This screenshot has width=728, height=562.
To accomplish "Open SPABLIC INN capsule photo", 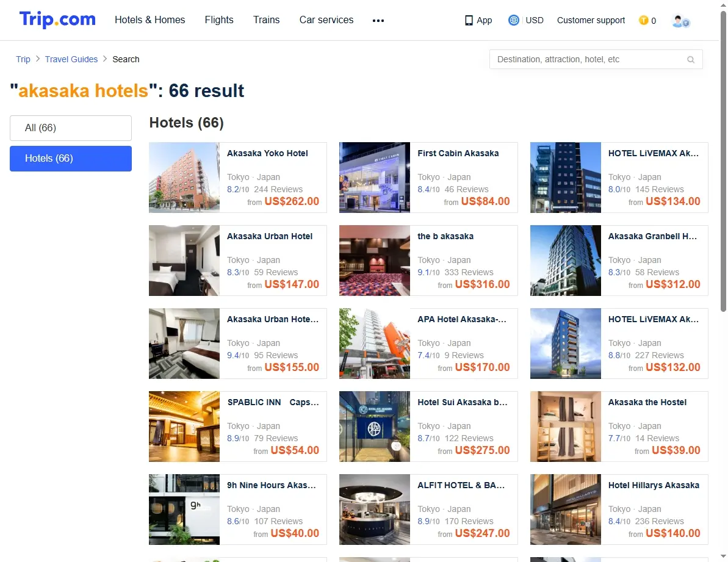I will [184, 427].
